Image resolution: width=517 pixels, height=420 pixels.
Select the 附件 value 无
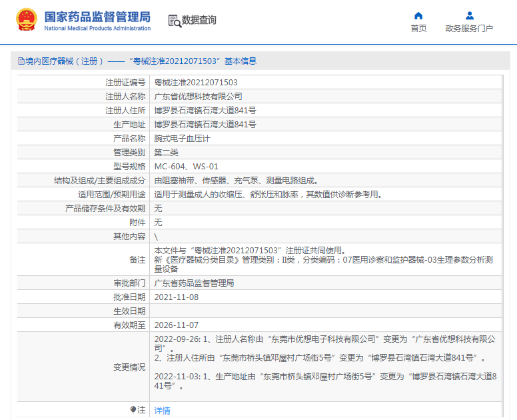(x=159, y=223)
